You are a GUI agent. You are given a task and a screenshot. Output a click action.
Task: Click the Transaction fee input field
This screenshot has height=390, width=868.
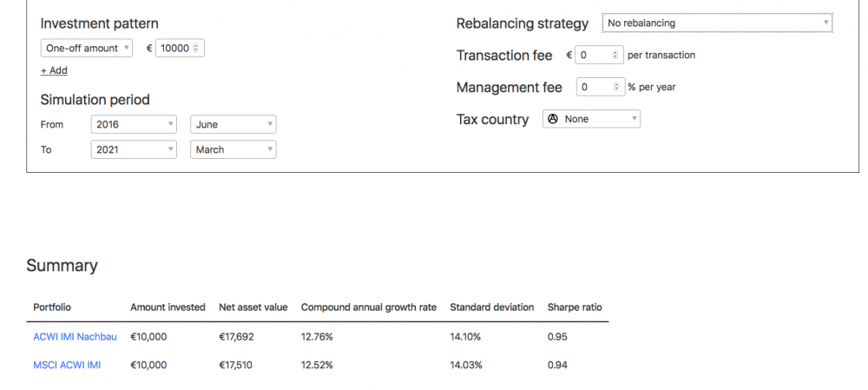(x=595, y=55)
